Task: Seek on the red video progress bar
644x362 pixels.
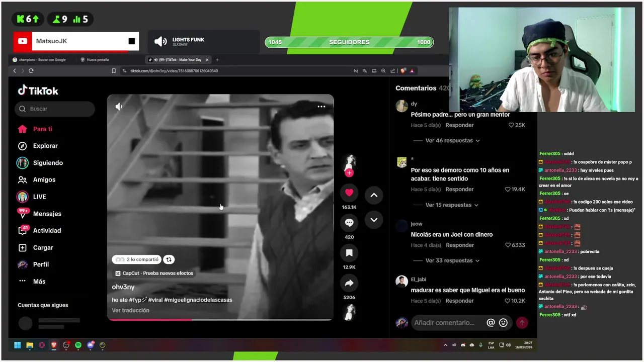Action: pos(220,319)
